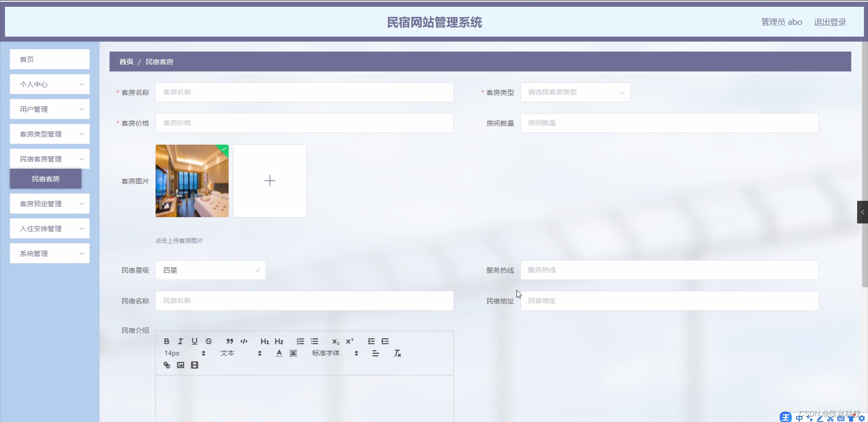
Task: Click the upload area to add room image
Action: [x=269, y=180]
